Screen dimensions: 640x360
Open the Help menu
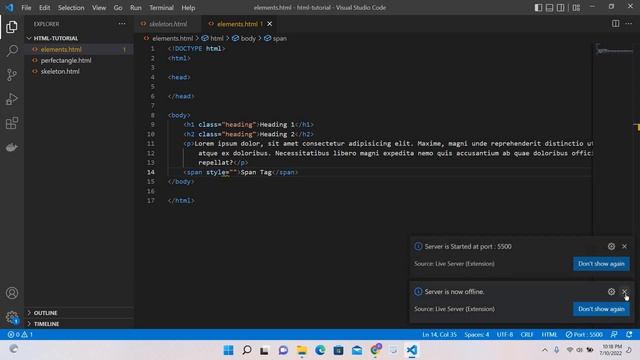pos(188,7)
